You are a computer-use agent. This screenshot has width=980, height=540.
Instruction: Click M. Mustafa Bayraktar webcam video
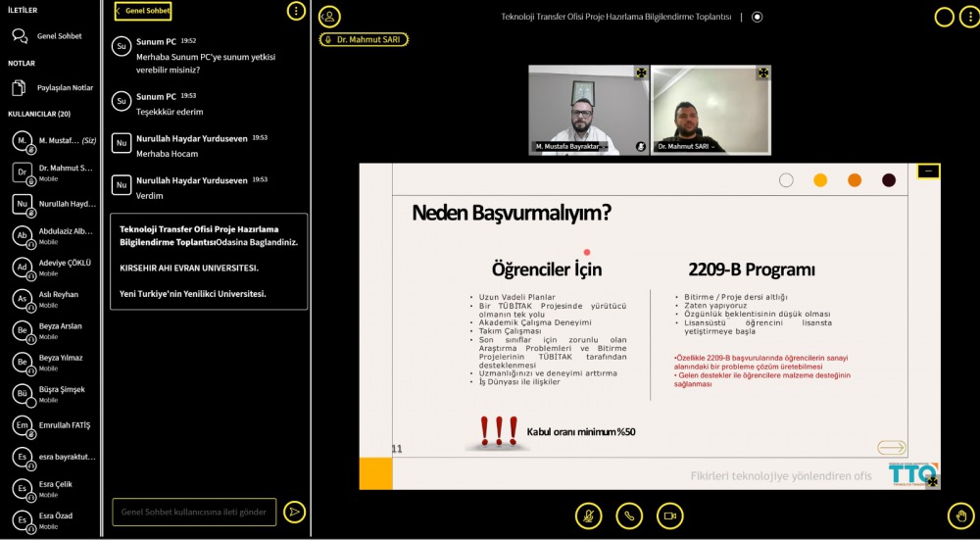(589, 110)
